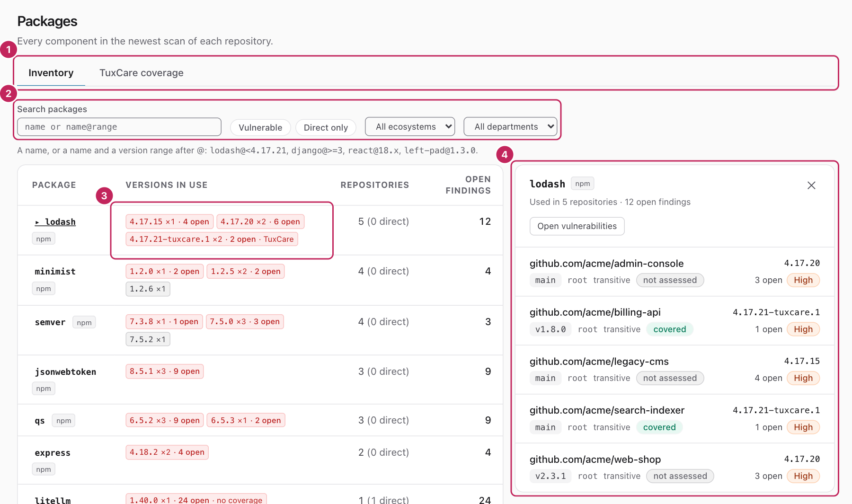Click the Open vulnerabilities button
The height and width of the screenshot is (504, 852).
(x=577, y=226)
